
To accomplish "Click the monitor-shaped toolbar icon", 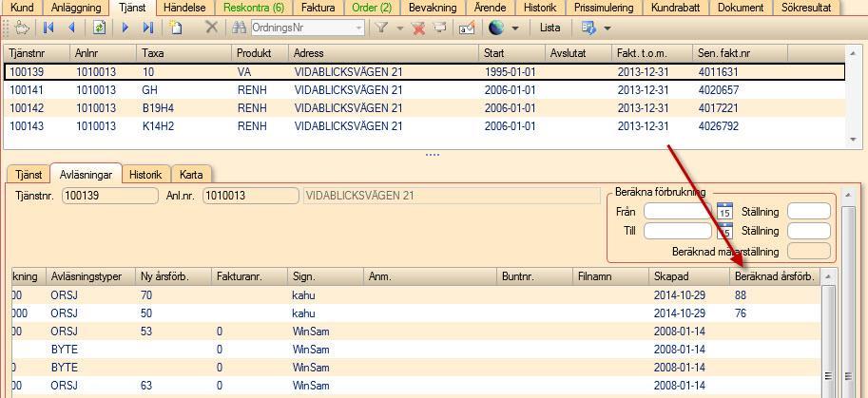I will [x=440, y=28].
